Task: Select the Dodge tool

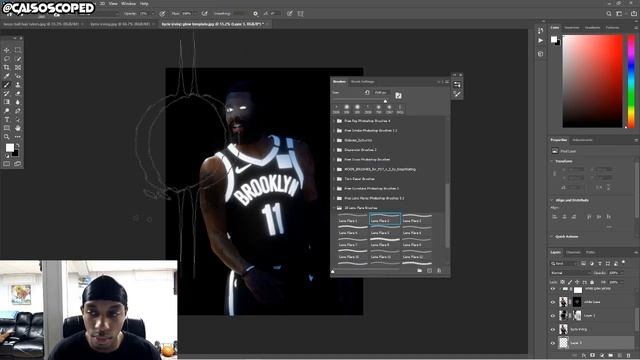Action: [7, 111]
